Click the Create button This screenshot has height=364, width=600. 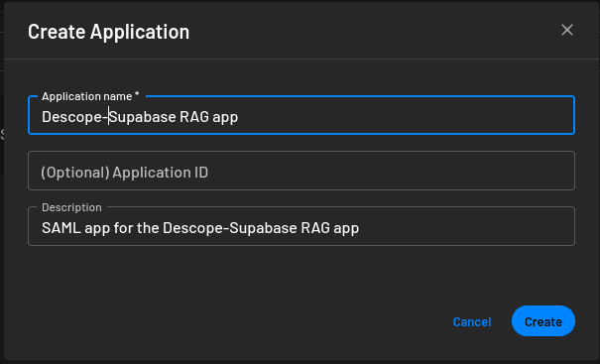[543, 321]
